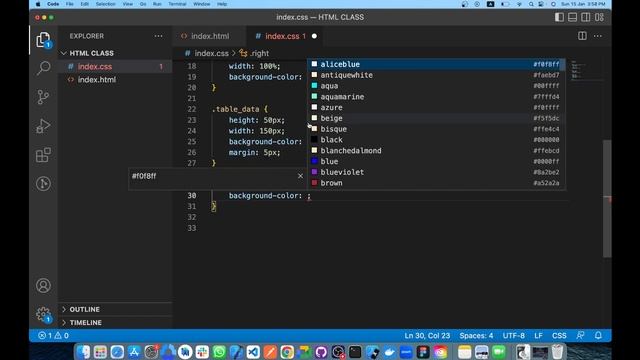Choose black suggestion
Viewport: 640px width, 360px height.
tap(436, 140)
